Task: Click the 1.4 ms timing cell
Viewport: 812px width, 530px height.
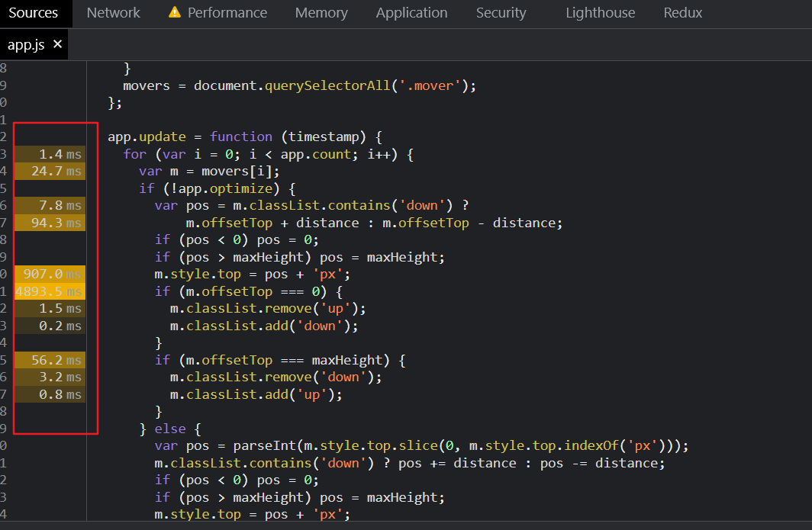Action: coord(50,154)
